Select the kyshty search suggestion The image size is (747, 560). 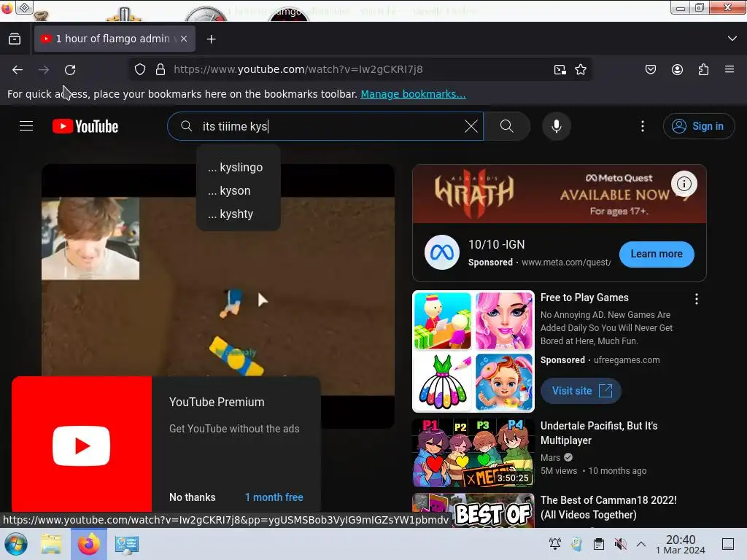click(x=239, y=214)
